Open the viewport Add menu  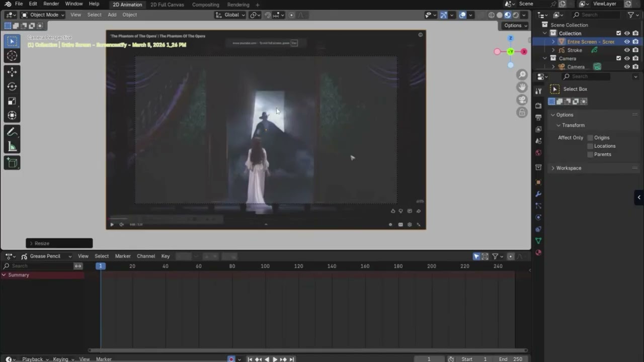(x=112, y=15)
